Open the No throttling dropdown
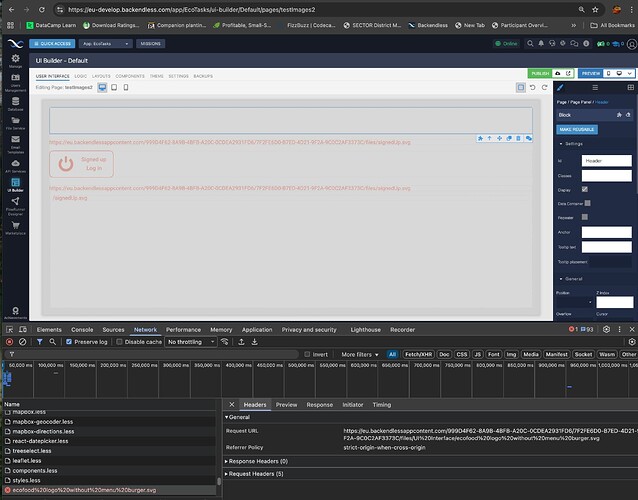Image resolution: width=638 pixels, height=500 pixels. click(x=190, y=342)
